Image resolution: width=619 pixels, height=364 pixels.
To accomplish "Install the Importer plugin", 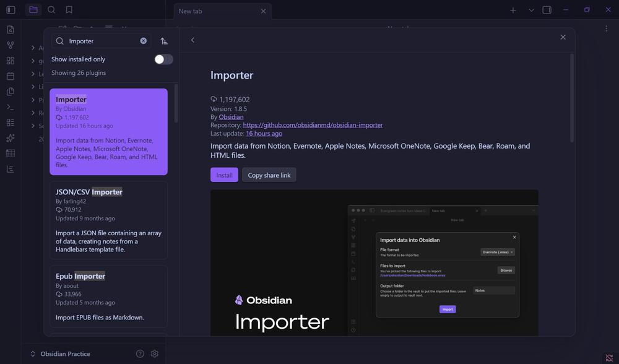I will coord(224,175).
